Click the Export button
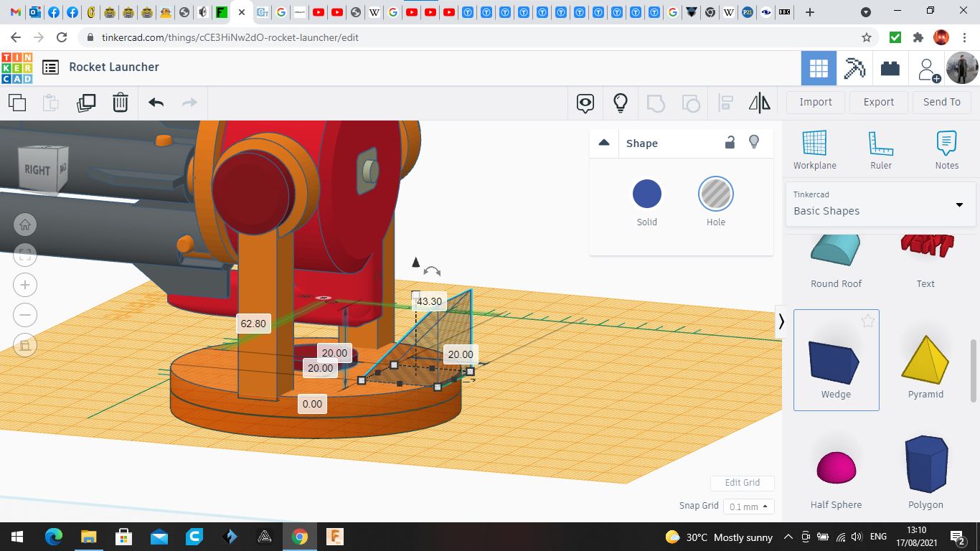 click(878, 102)
